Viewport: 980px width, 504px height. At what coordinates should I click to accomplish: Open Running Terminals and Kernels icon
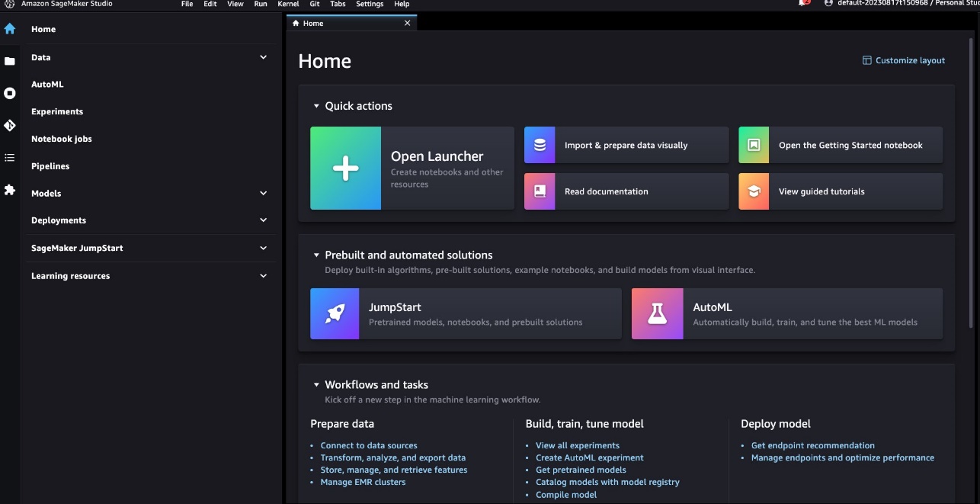tap(9, 93)
